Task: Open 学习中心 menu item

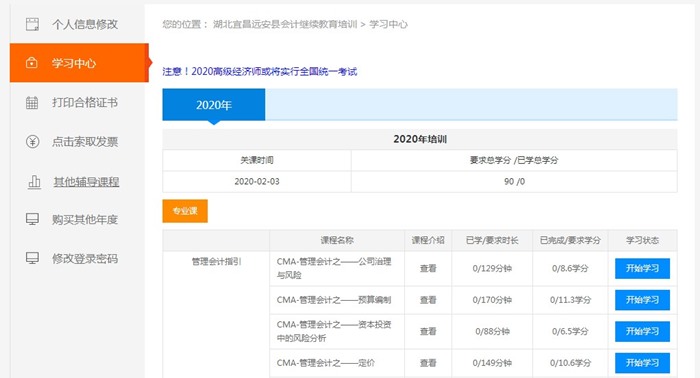Action: coord(74,63)
